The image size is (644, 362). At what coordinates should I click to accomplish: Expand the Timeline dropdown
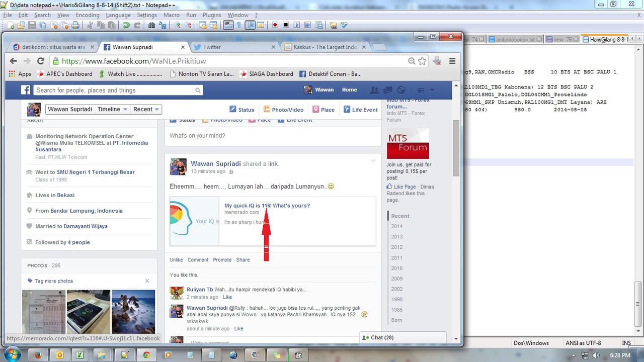[112, 109]
